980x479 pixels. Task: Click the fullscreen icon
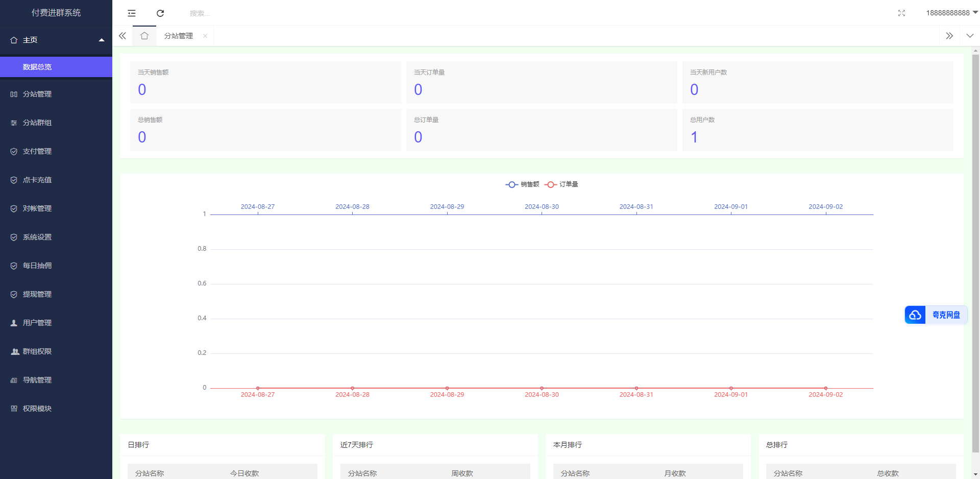click(x=901, y=13)
